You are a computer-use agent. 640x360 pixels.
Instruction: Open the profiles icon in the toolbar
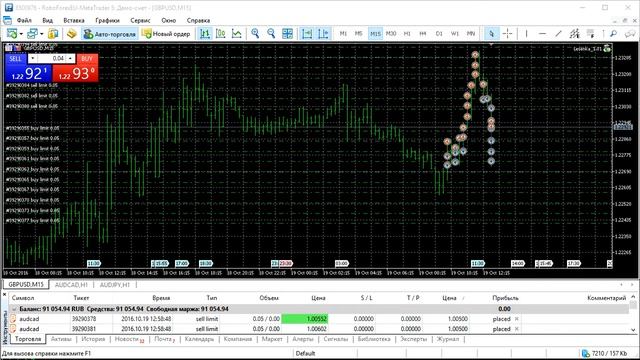pos(32,33)
